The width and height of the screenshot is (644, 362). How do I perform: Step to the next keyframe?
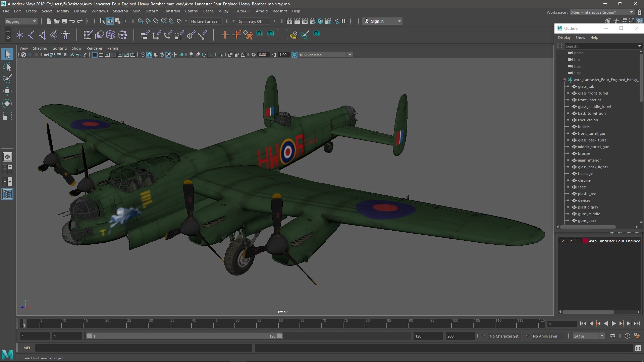pos(621,323)
